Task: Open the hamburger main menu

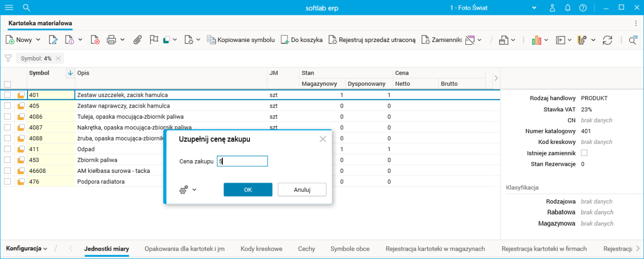Action: [9, 8]
